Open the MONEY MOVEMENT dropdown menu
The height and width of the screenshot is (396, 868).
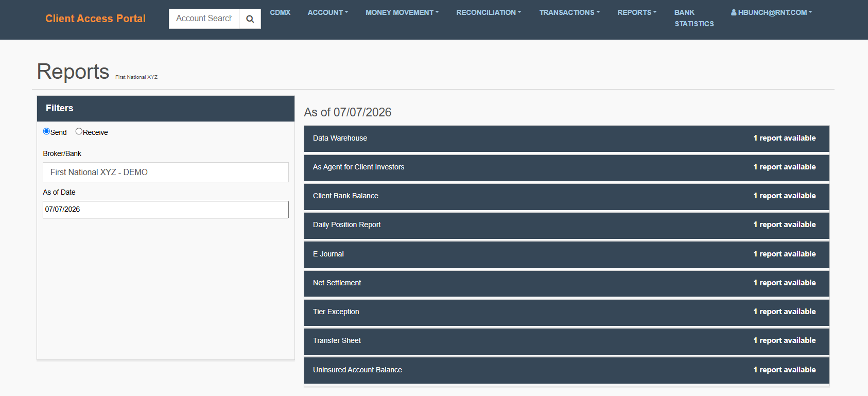402,12
